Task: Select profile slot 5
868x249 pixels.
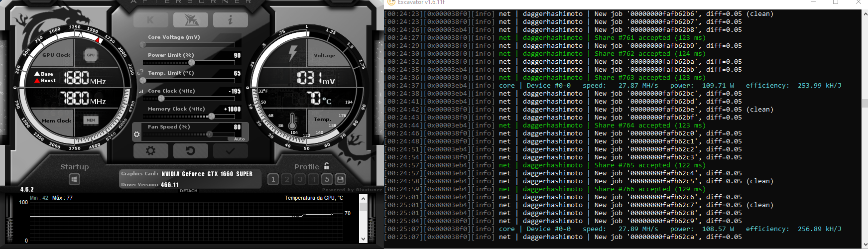Action: (327, 179)
